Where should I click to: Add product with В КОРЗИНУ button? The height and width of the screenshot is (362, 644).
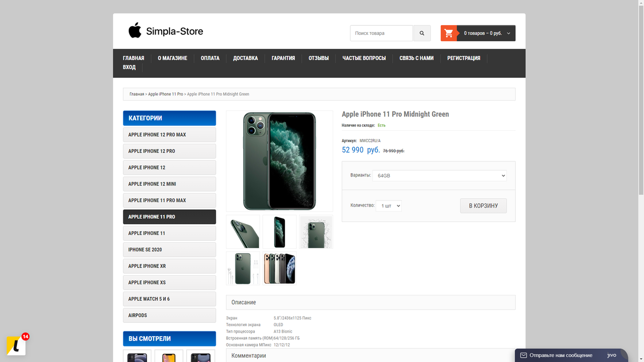[x=484, y=206]
